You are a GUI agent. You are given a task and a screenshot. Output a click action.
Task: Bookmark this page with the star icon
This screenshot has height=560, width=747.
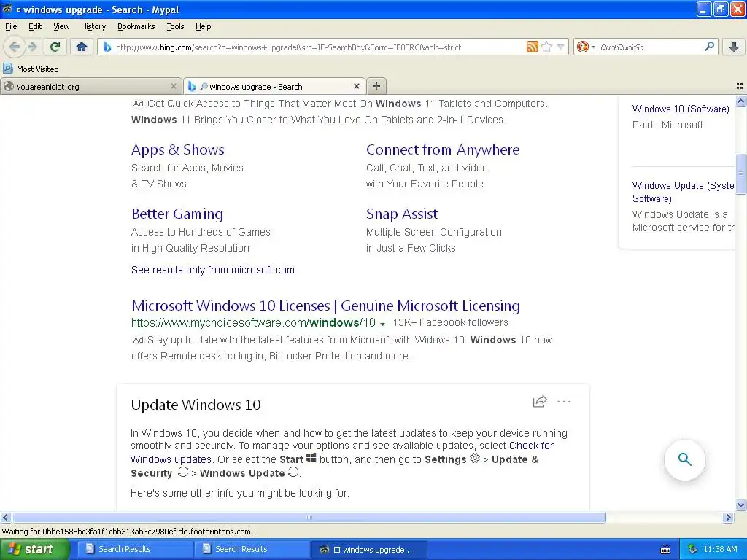pos(546,47)
